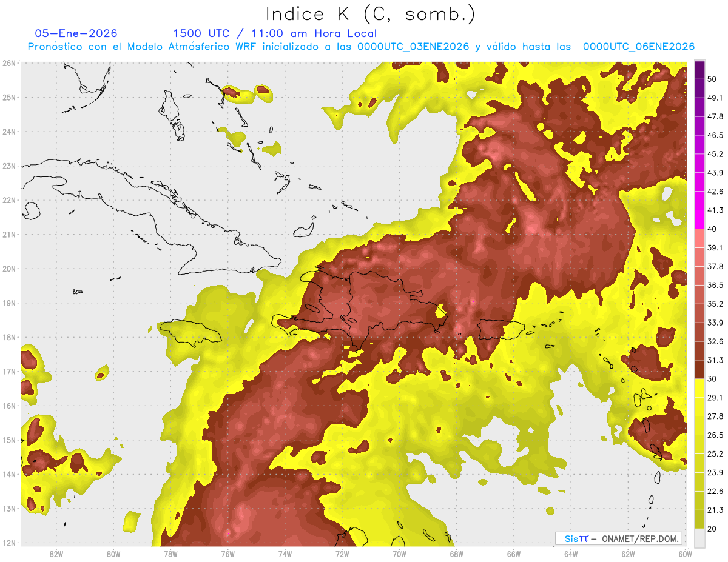Click the colorbar label '25.2'
Screen dimensions: 728x562
click(716, 454)
